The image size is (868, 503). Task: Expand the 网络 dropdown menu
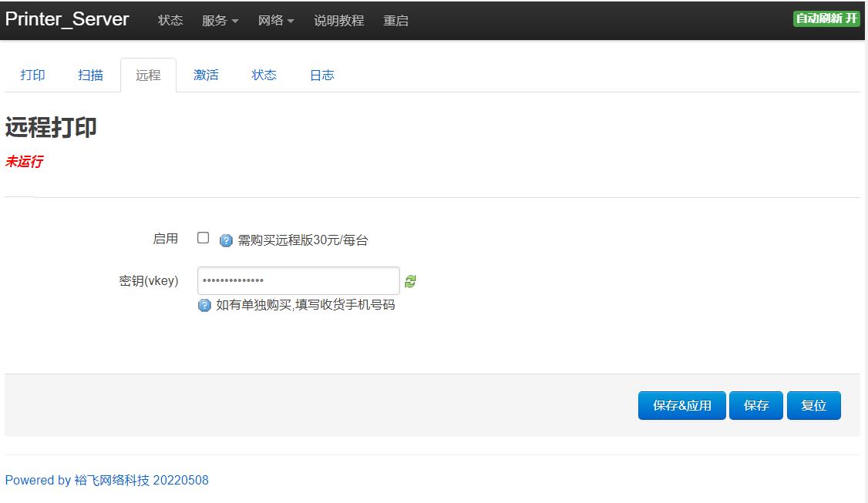(x=276, y=21)
